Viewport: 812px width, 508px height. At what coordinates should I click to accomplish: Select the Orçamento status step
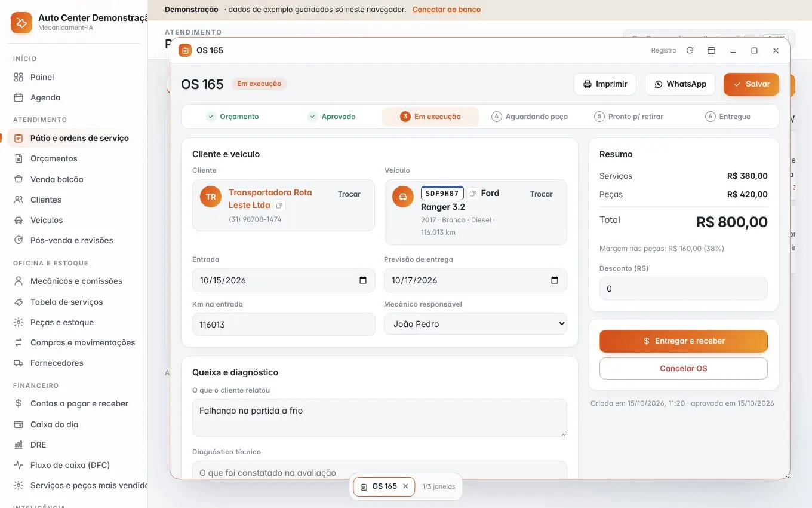(233, 117)
